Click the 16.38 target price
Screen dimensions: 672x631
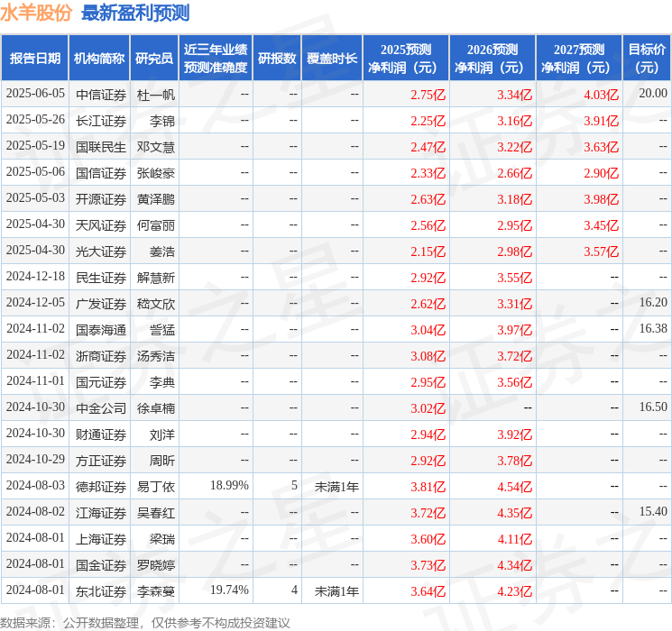[653, 328]
